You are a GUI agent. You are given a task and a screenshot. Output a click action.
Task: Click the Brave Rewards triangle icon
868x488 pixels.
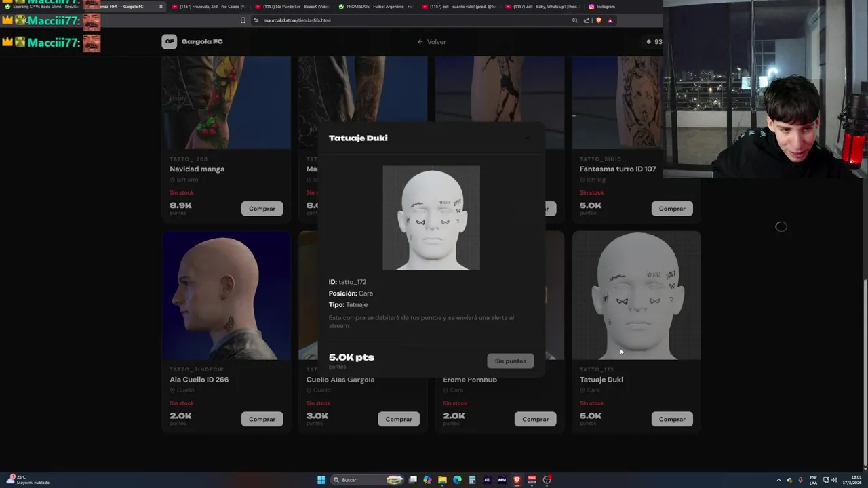610,20
